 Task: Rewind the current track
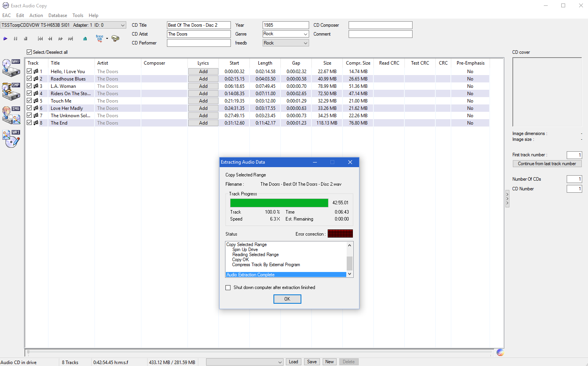(x=50, y=39)
